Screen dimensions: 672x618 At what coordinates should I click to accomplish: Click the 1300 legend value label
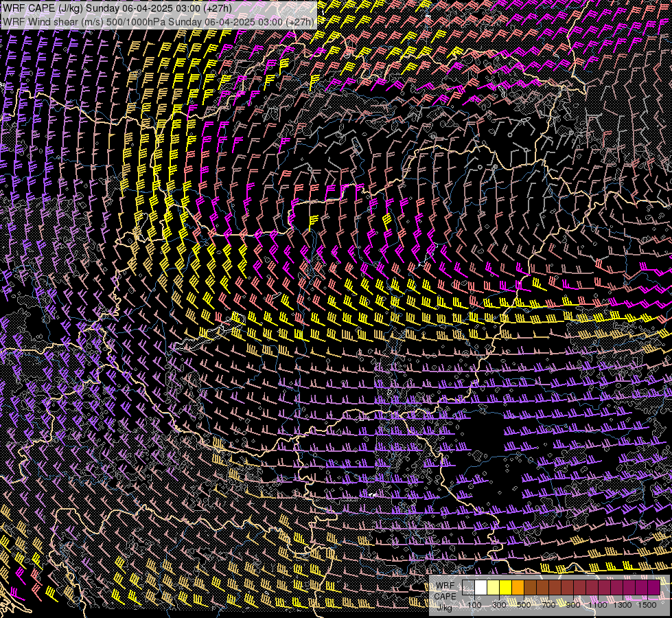623,605
